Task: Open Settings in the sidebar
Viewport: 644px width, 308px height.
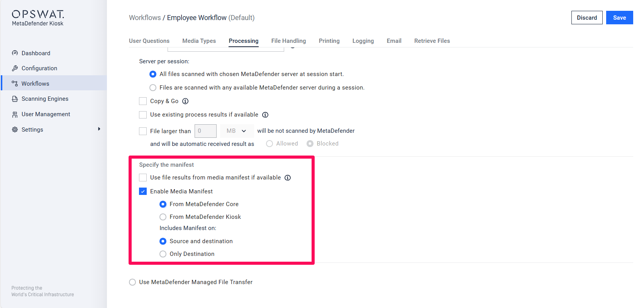Action: coord(54,130)
